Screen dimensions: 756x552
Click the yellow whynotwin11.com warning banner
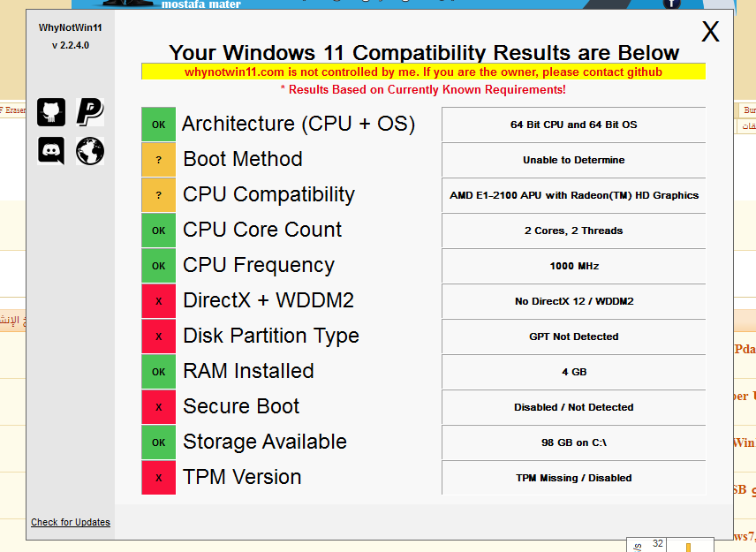(x=423, y=72)
